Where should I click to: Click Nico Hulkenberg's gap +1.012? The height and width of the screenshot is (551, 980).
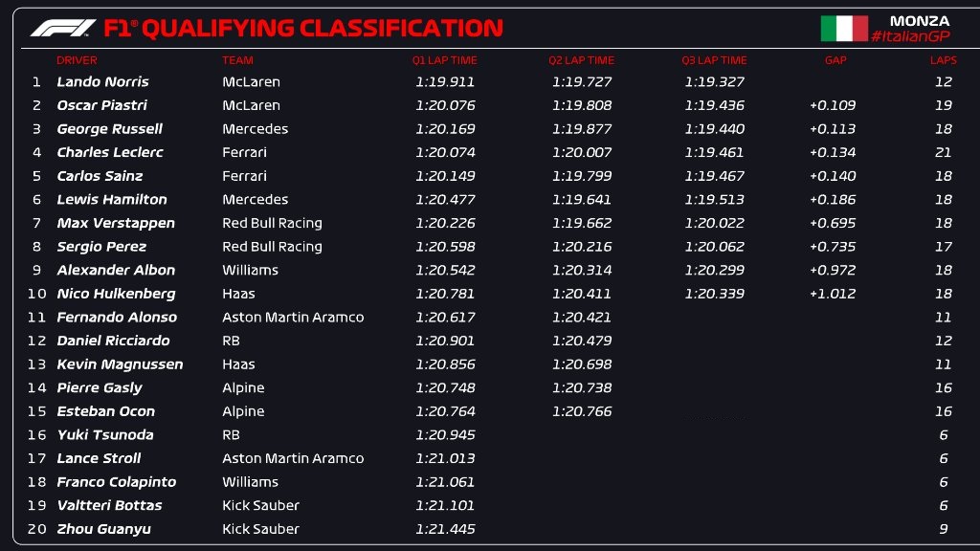point(833,294)
